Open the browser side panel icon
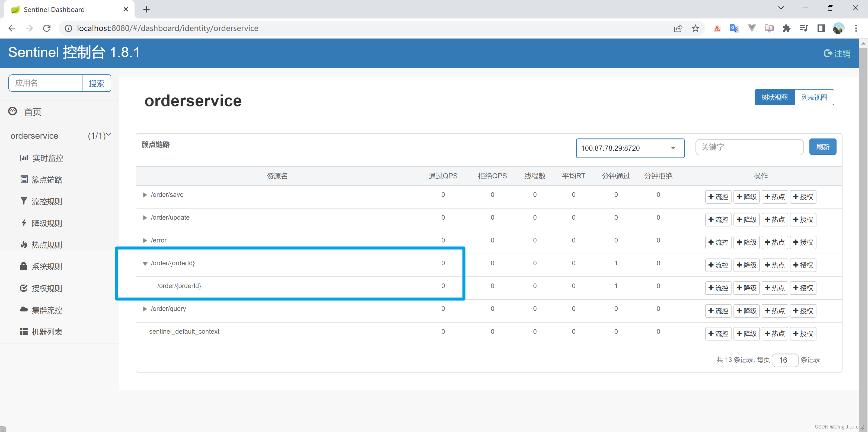Viewport: 868px width, 432px height. coord(821,28)
